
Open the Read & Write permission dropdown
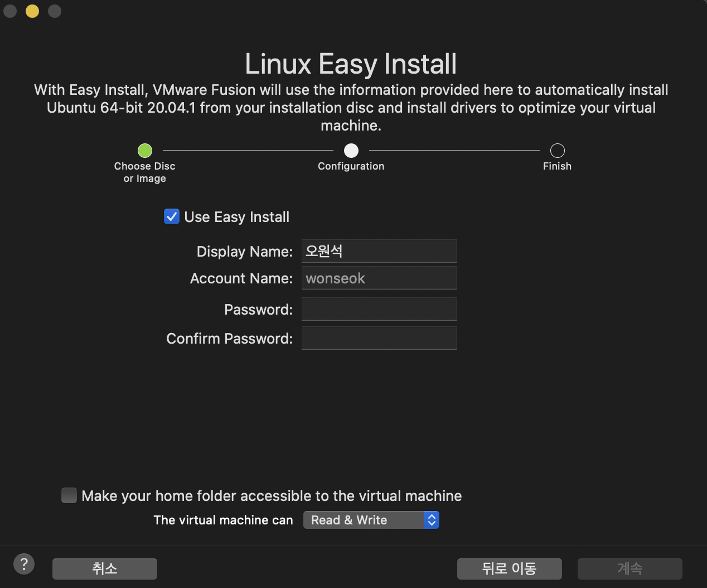tap(371, 520)
